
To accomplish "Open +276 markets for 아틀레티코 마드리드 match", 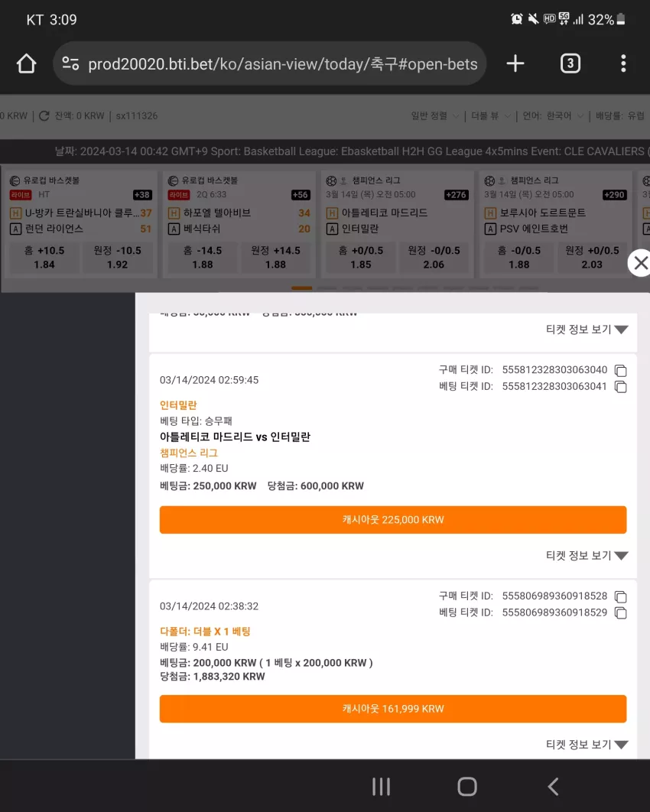I will coord(457,195).
